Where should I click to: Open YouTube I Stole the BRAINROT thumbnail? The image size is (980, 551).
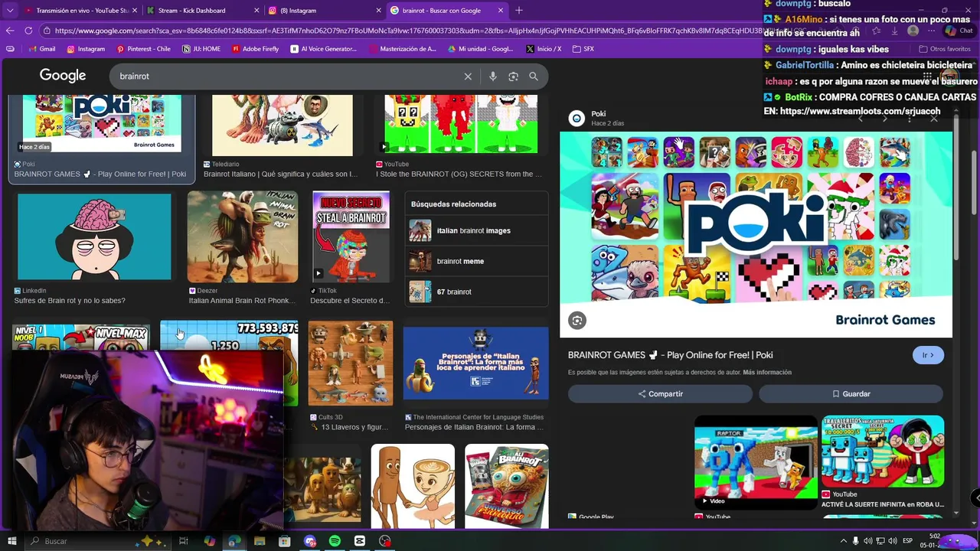tap(461, 124)
